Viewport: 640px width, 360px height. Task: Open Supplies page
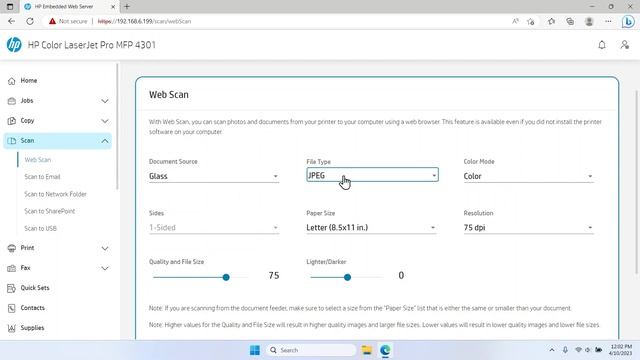pos(33,328)
